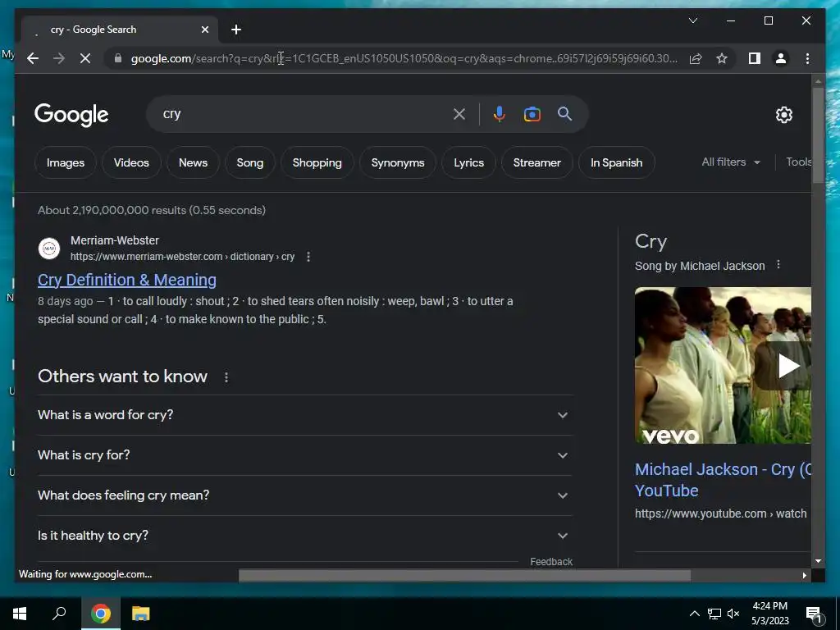Open Chrome three-dot menu

click(x=807, y=58)
